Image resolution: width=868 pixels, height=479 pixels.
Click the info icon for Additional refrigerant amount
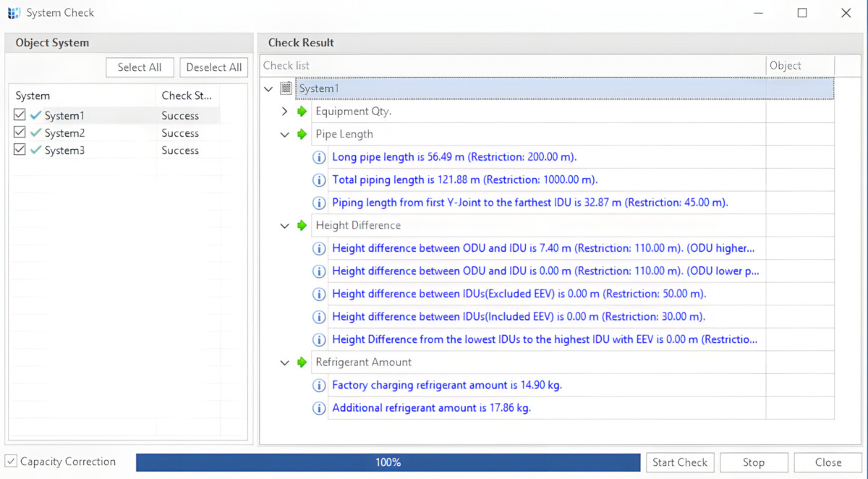click(x=318, y=408)
